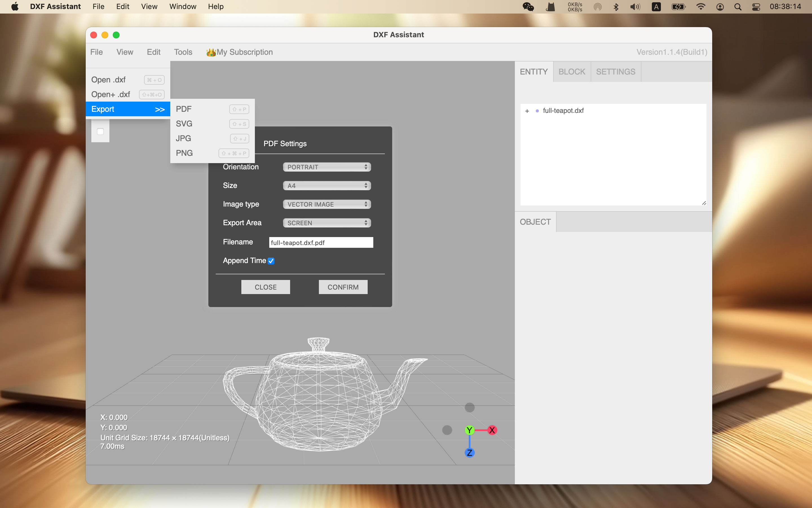Select the Export submenu item
This screenshot has height=508, width=812.
pos(128,109)
